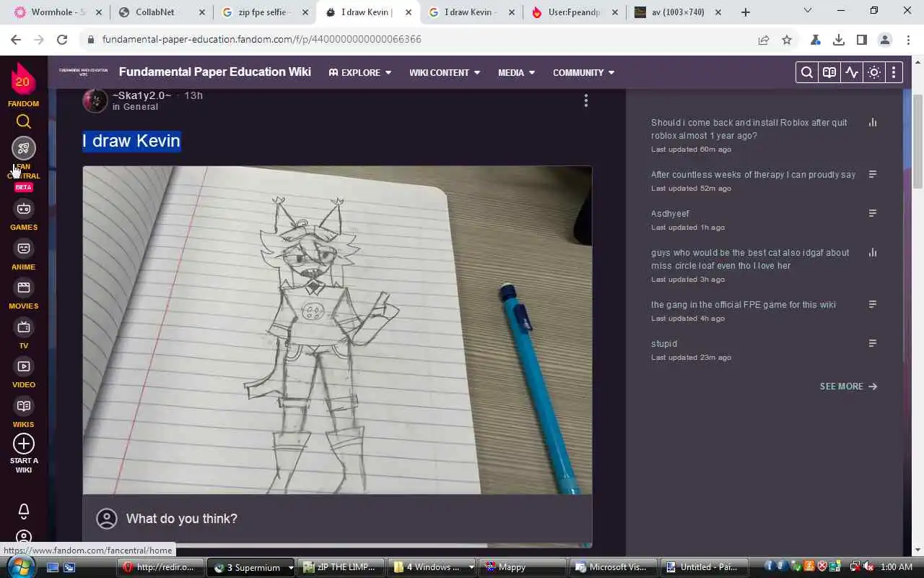The width and height of the screenshot is (924, 578).
Task: Open the Fundamental Paper Education Wiki title
Action: [215, 72]
